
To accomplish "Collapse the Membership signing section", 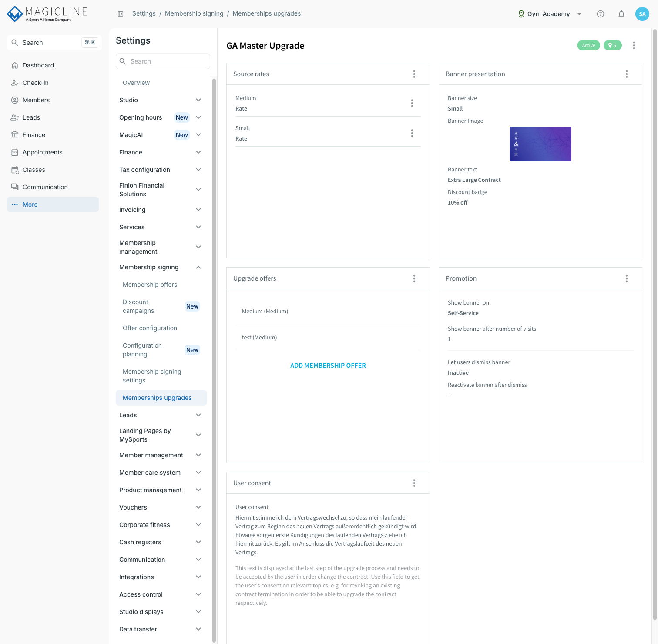I will (160, 267).
